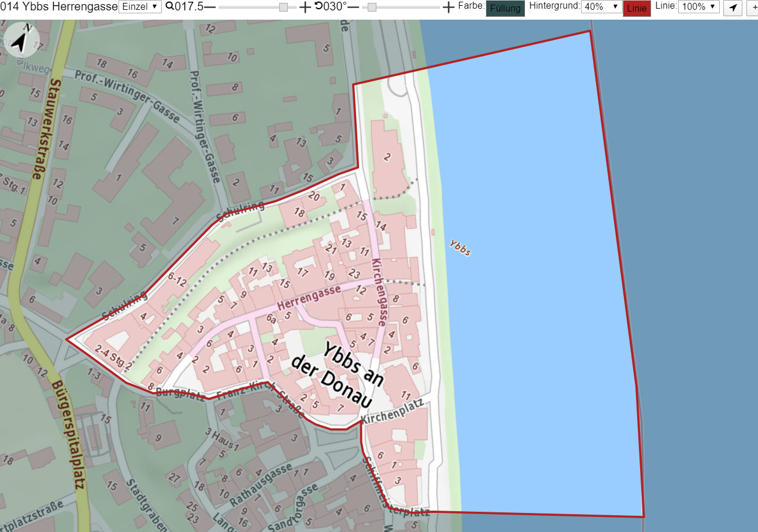Open the Linie 100% opacity dropdown
The image size is (758, 532).
[699, 6]
